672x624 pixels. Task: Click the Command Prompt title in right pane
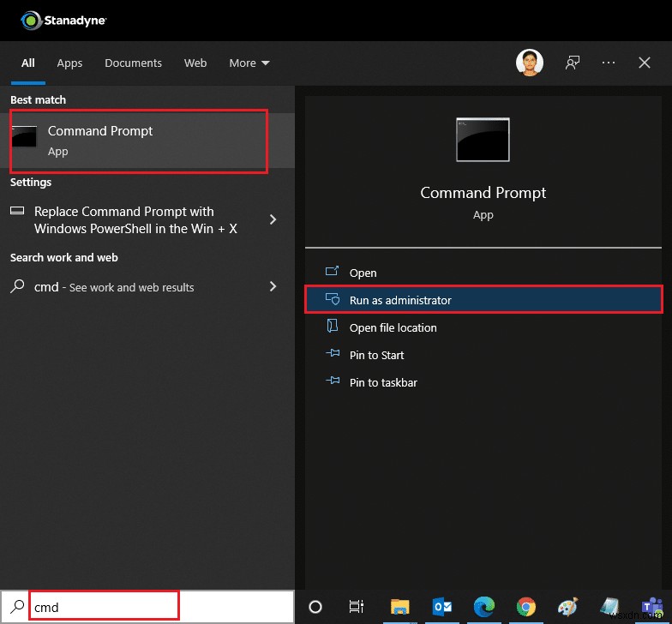[483, 193]
